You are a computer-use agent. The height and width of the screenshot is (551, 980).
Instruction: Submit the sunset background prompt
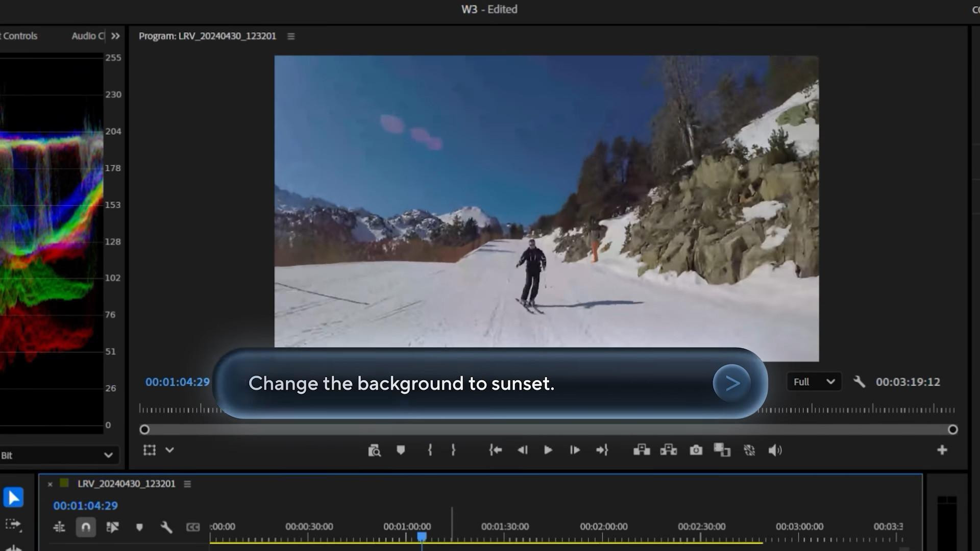(732, 383)
